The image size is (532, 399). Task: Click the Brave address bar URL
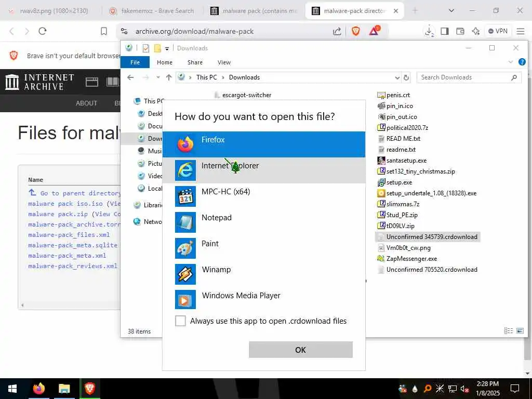click(x=194, y=31)
